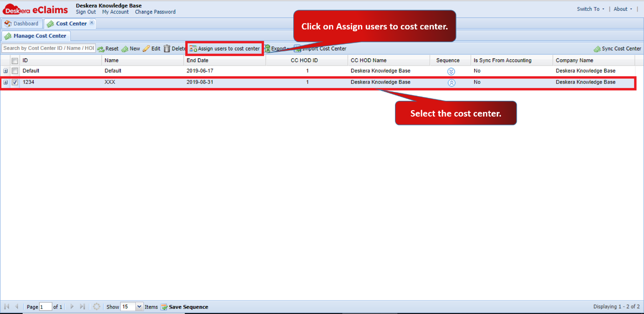
Task: Open the Switch To menu
Action: pyautogui.click(x=590, y=9)
